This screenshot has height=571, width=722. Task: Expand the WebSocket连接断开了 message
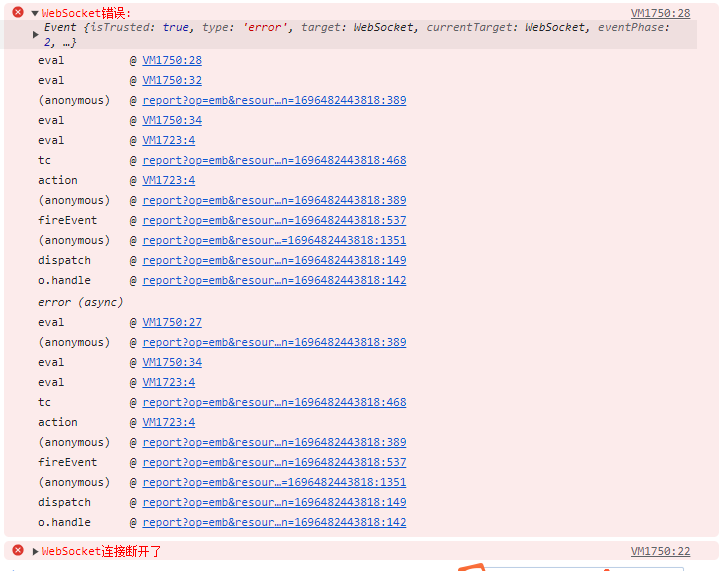click(35, 551)
